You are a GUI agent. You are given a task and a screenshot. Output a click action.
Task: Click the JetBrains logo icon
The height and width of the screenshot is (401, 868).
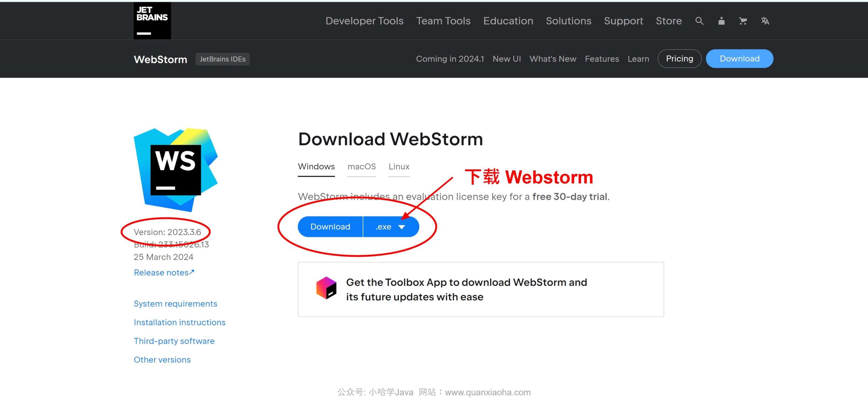point(152,20)
